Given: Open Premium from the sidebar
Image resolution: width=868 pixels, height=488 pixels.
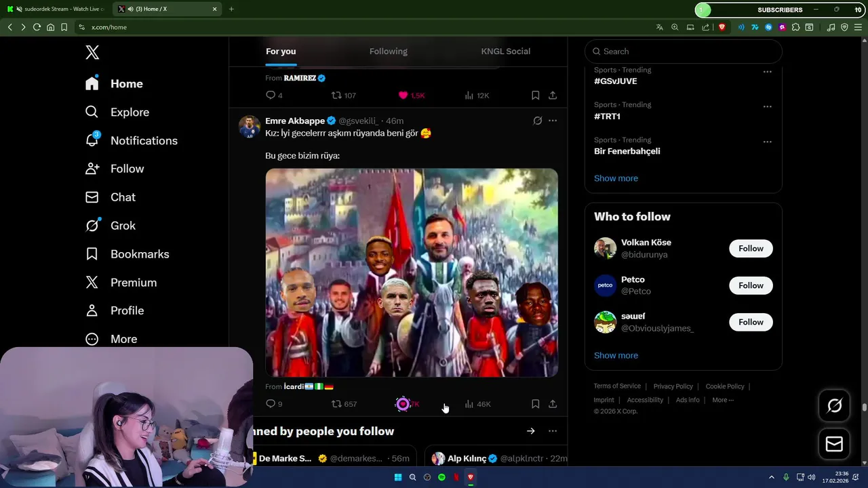Looking at the screenshot, I should point(121,283).
